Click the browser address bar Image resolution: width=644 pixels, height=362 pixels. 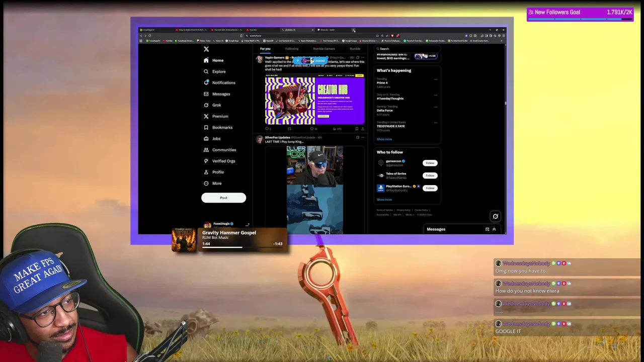(312, 36)
